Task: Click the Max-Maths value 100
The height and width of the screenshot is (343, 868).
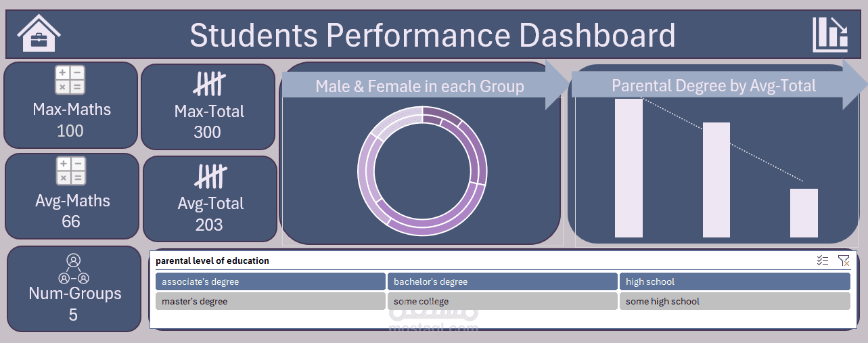Action: point(70,131)
